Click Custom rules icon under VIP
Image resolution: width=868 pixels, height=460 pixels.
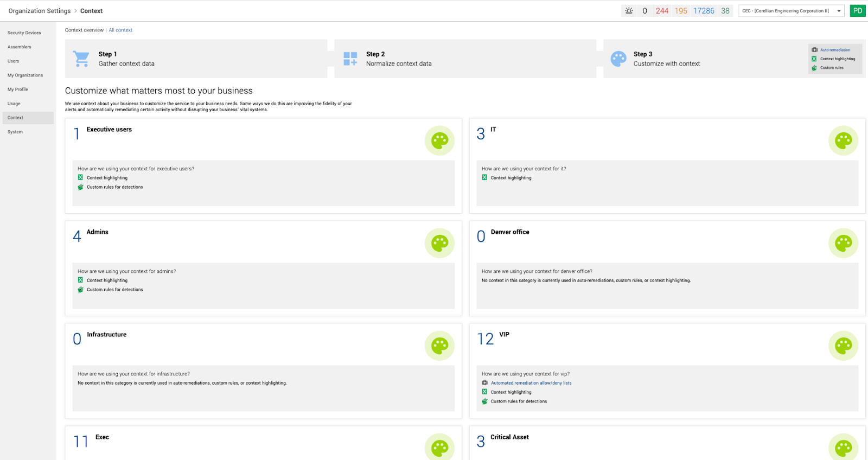point(484,401)
